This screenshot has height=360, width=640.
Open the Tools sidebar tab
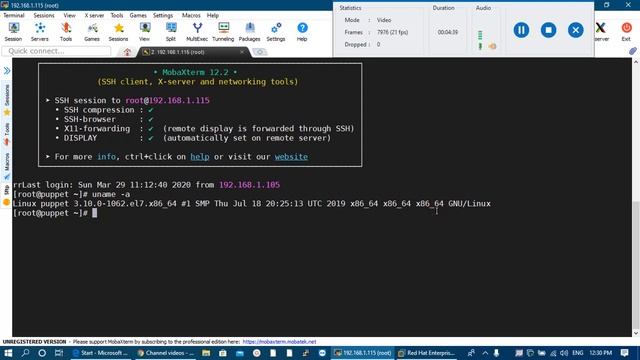(7, 134)
